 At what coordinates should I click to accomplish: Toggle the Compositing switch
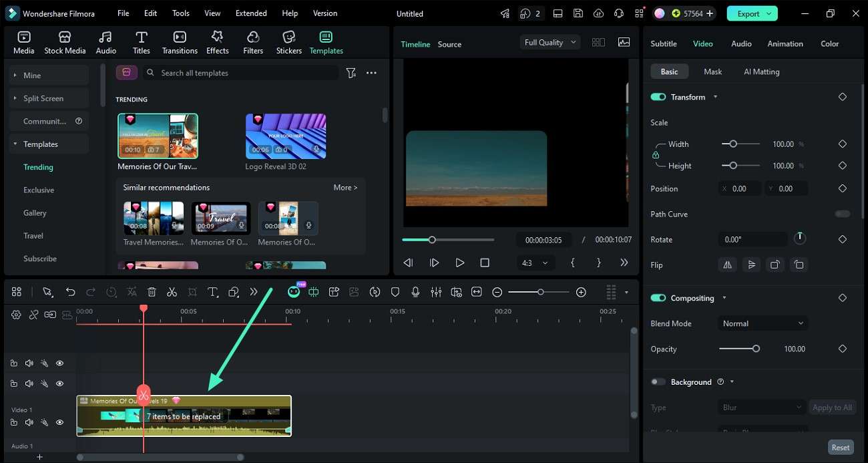point(658,298)
